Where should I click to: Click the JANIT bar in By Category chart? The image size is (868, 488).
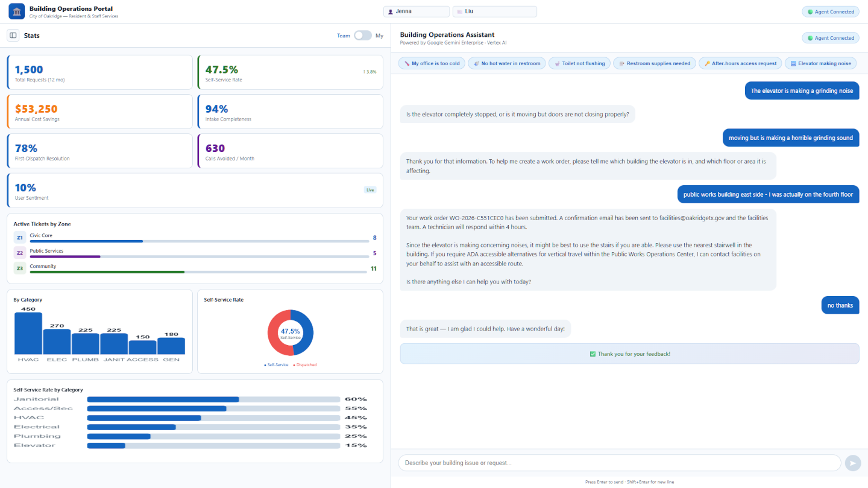[114, 344]
